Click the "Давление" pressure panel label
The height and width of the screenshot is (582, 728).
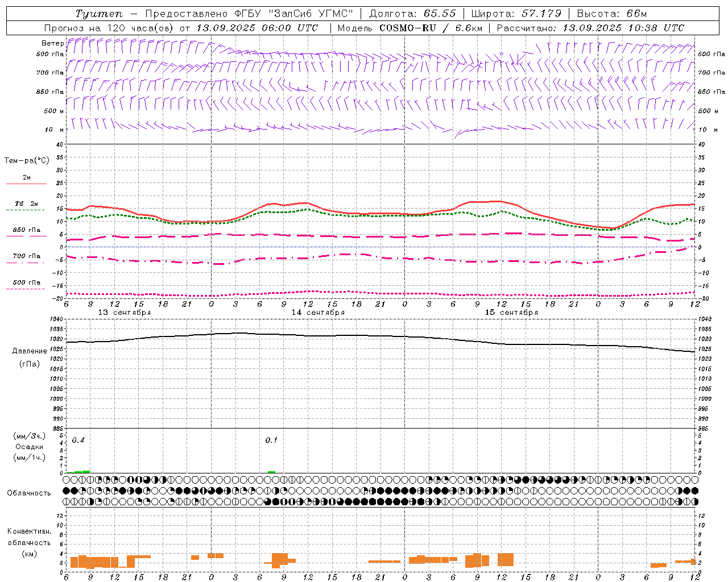(30, 351)
